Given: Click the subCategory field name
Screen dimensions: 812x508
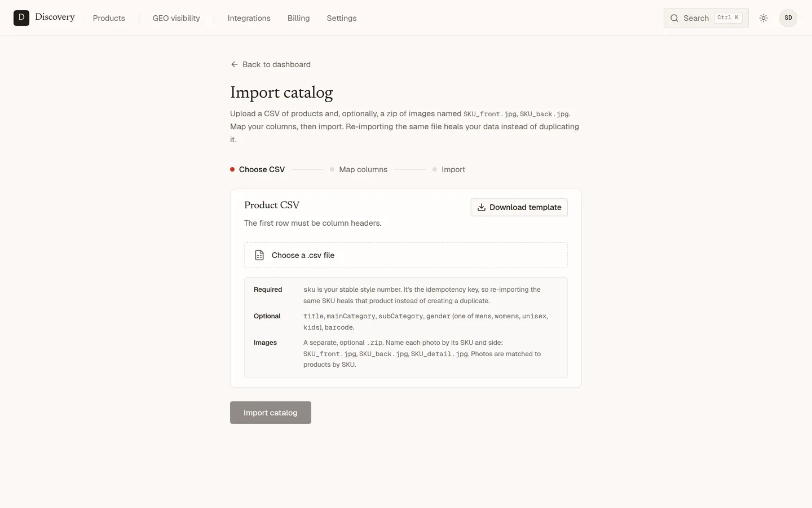Looking at the screenshot, I should (400, 316).
